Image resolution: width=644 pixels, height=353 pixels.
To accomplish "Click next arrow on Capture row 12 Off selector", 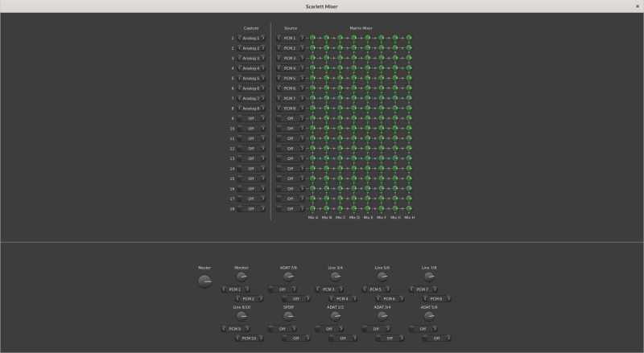I will click(x=263, y=149).
